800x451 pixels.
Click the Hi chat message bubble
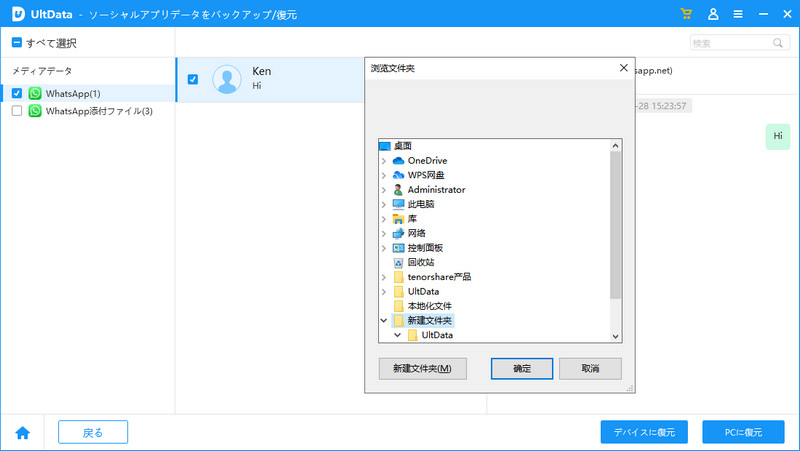point(778,136)
